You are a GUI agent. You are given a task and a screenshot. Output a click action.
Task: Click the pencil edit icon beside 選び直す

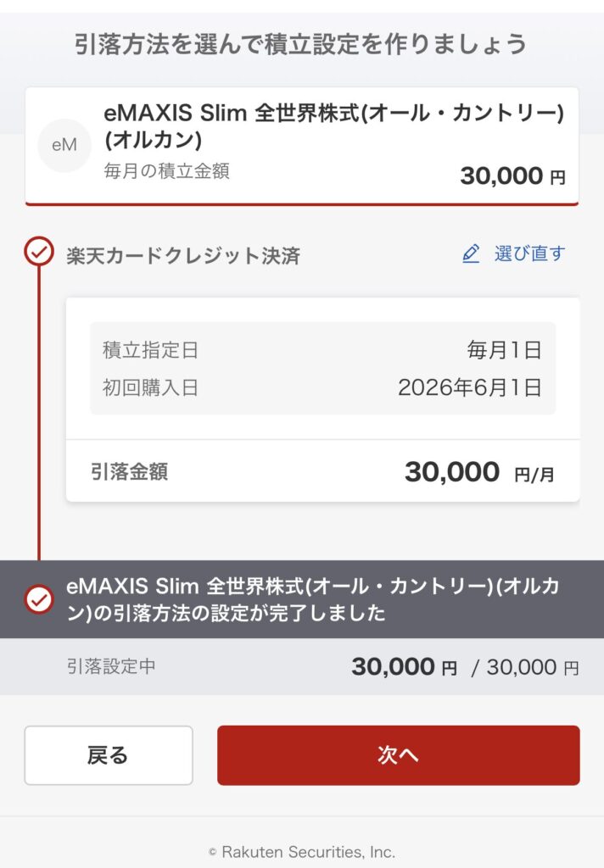click(x=471, y=253)
